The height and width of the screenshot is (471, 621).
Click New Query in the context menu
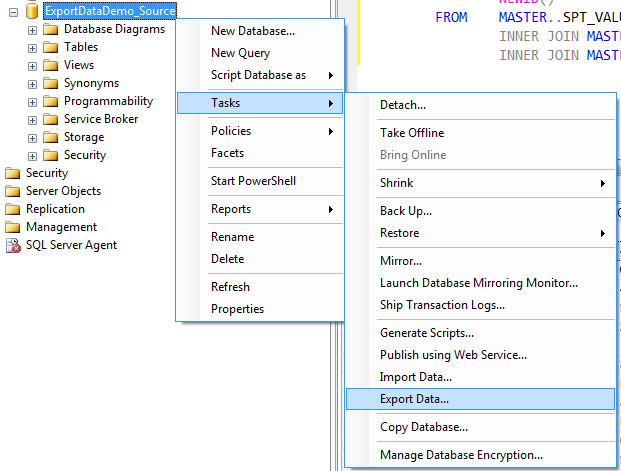[240, 53]
